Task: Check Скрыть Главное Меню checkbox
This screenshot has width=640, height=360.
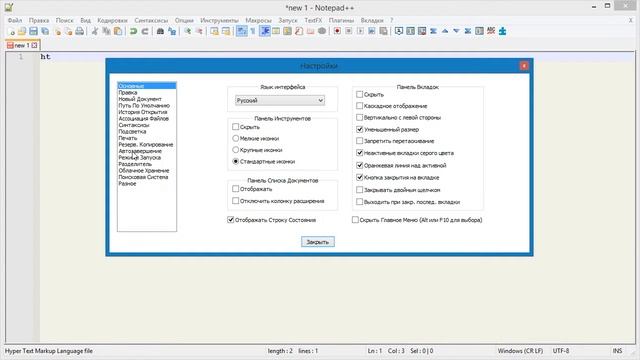Action: pyautogui.click(x=355, y=220)
